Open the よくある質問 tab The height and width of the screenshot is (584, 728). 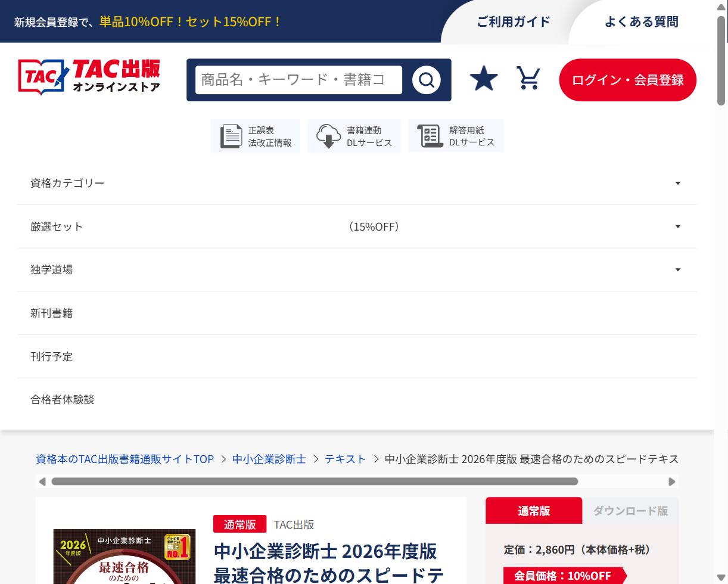coord(641,21)
